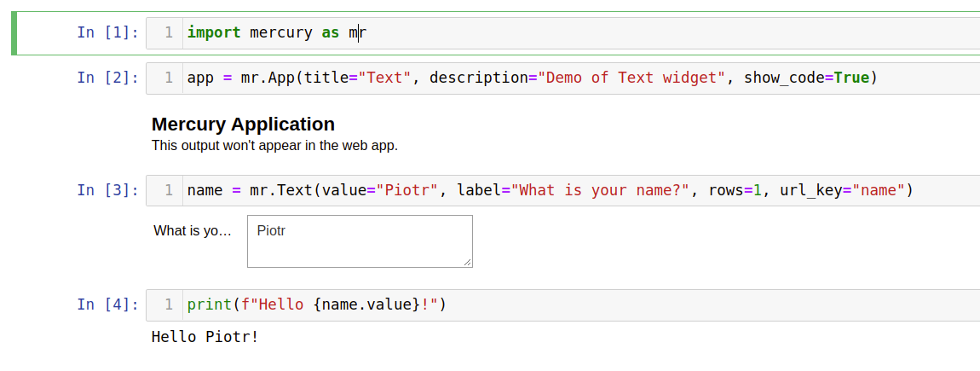Click the resize handle of the name textarea
This screenshot has height=371, width=980.
(x=468, y=263)
